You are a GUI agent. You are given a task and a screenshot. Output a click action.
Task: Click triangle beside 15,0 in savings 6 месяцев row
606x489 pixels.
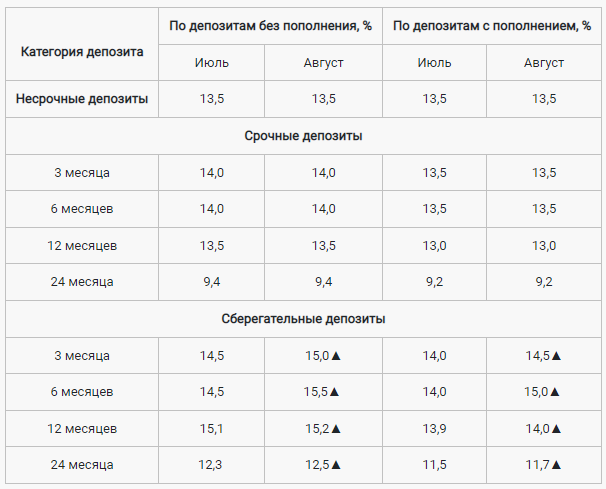pos(556,392)
